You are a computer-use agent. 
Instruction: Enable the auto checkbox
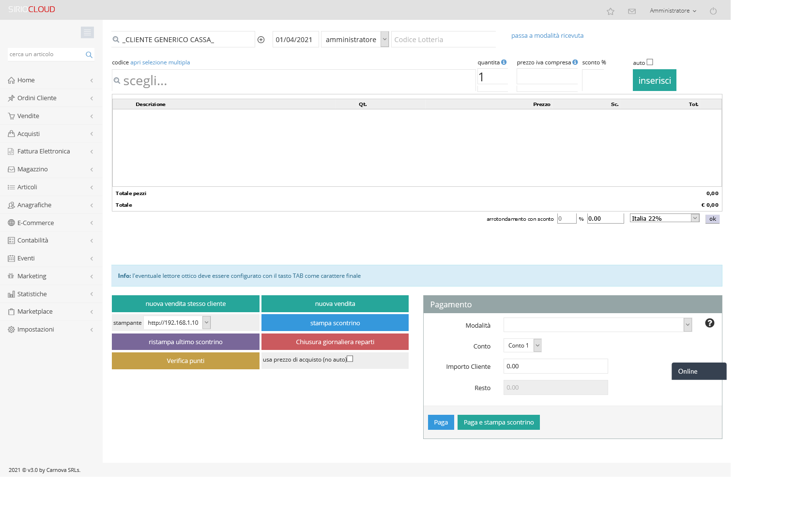pos(650,62)
